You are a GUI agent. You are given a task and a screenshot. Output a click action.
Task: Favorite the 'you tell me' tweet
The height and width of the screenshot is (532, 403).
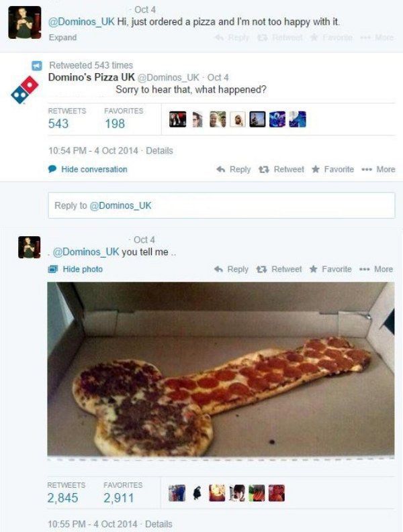click(x=330, y=269)
